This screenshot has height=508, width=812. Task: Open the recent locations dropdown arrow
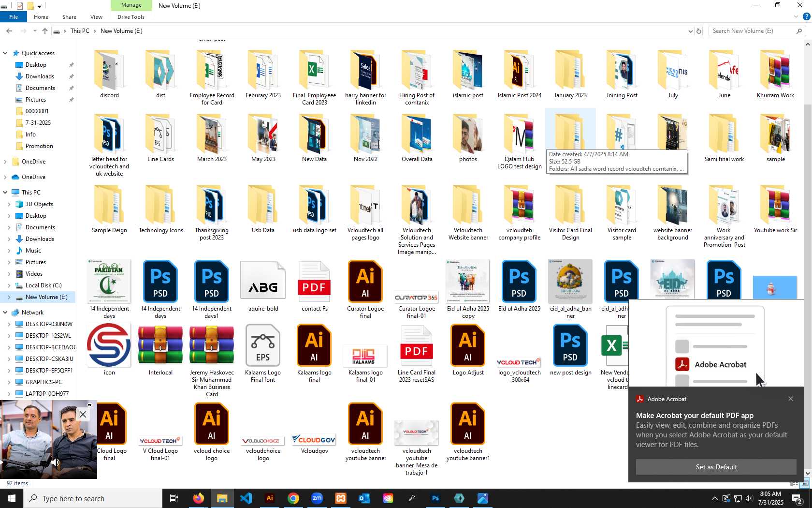tap(35, 31)
